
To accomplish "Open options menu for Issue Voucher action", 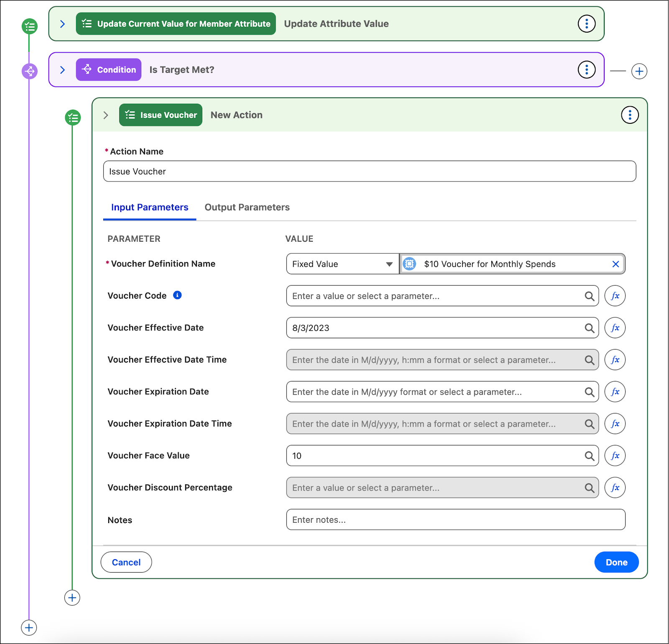I will click(x=630, y=115).
